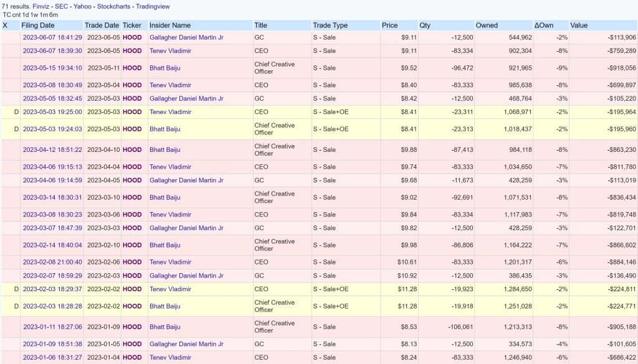Open Tenev Vladimir in the $10.61 row

(170, 262)
